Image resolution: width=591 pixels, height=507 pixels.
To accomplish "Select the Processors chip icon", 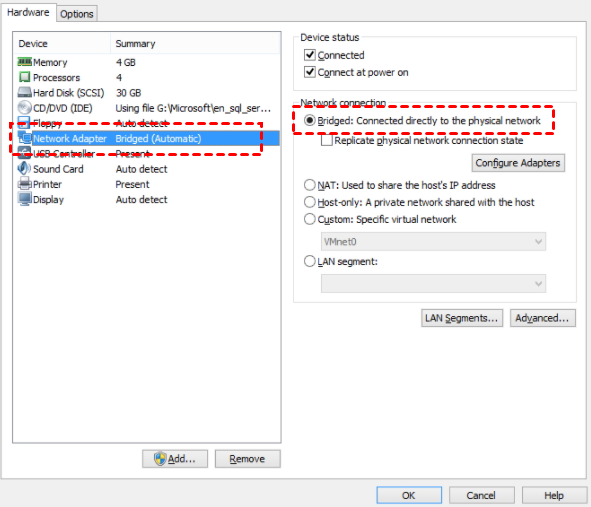I will click(24, 77).
